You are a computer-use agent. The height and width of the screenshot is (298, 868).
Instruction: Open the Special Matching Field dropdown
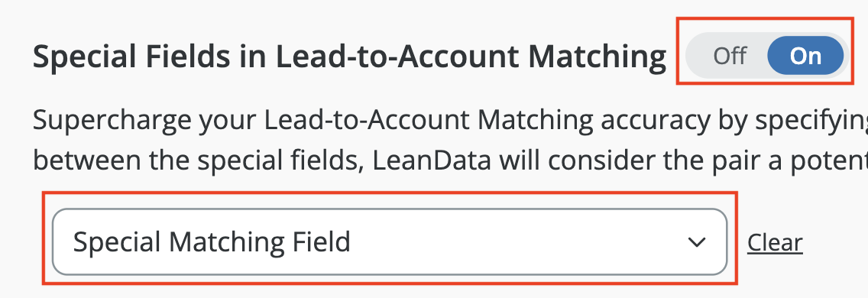[389, 242]
